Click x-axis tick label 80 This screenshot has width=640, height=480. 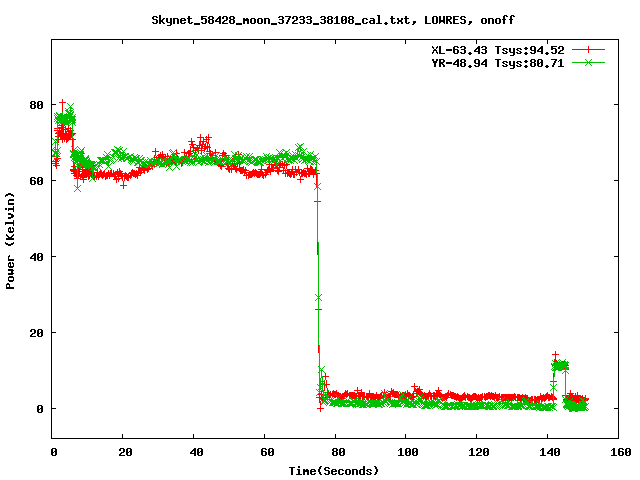(x=338, y=452)
